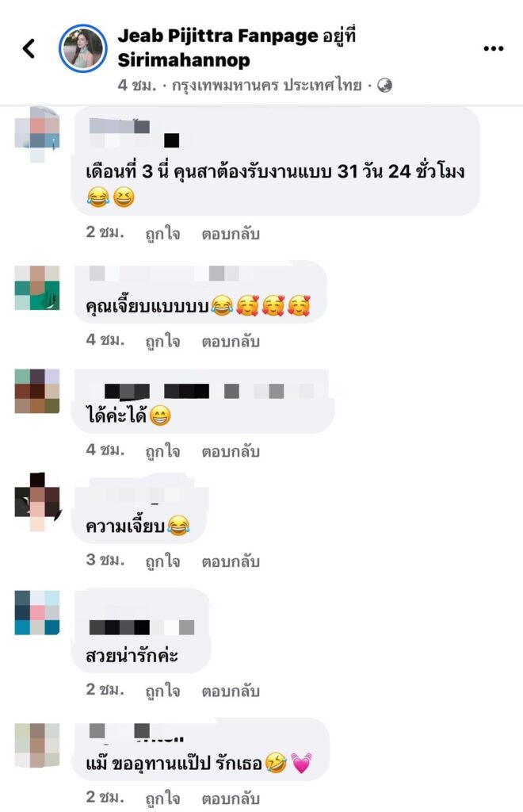Reply to the สวยน่ารักค่ะ comment

(231, 691)
